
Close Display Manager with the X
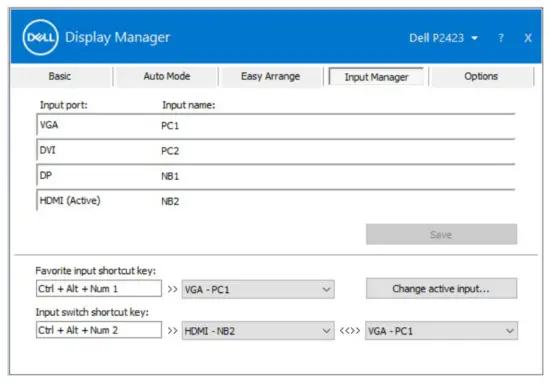[528, 38]
